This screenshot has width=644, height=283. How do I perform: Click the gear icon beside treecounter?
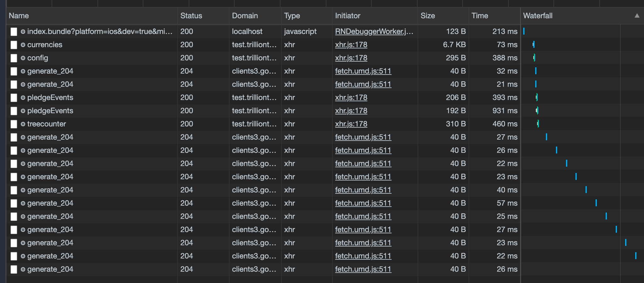click(23, 124)
